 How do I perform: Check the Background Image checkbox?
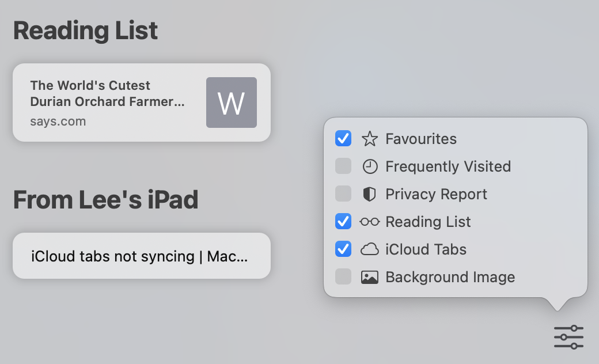[343, 276]
